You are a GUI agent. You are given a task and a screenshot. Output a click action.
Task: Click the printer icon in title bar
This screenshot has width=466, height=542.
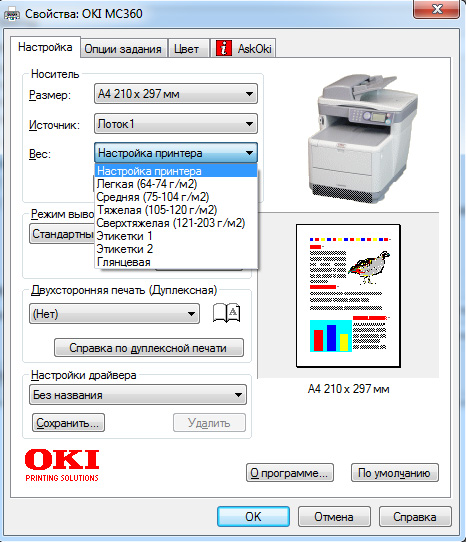point(12,14)
